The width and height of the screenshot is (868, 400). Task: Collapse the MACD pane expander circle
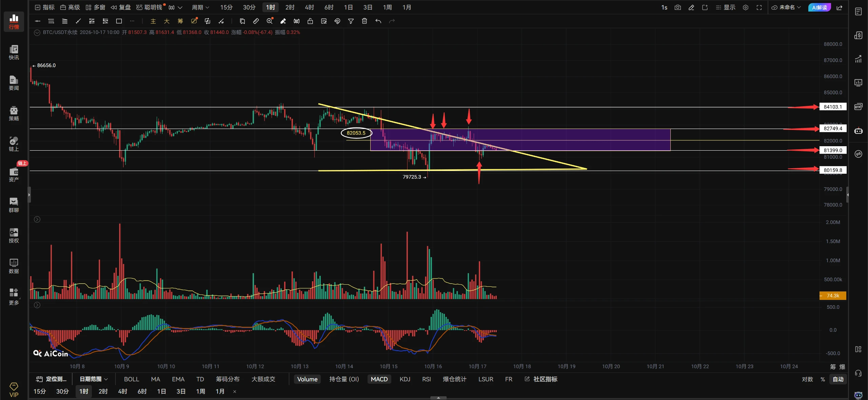tap(37, 305)
